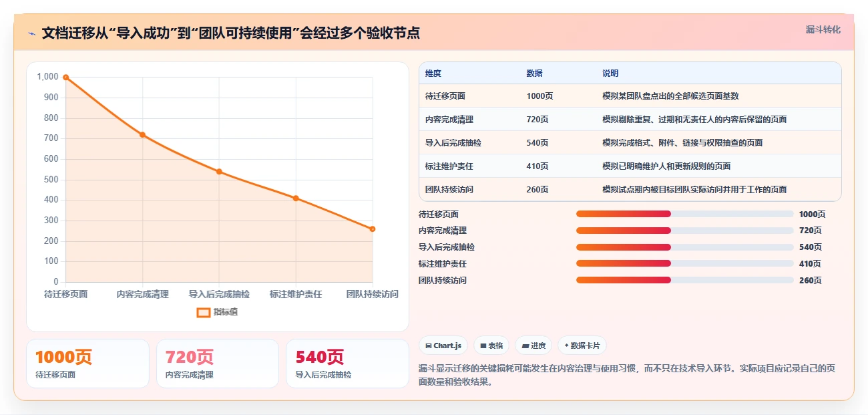Click the 漏斗转化 label in the header
The height and width of the screenshot is (415, 868).
coord(823,29)
